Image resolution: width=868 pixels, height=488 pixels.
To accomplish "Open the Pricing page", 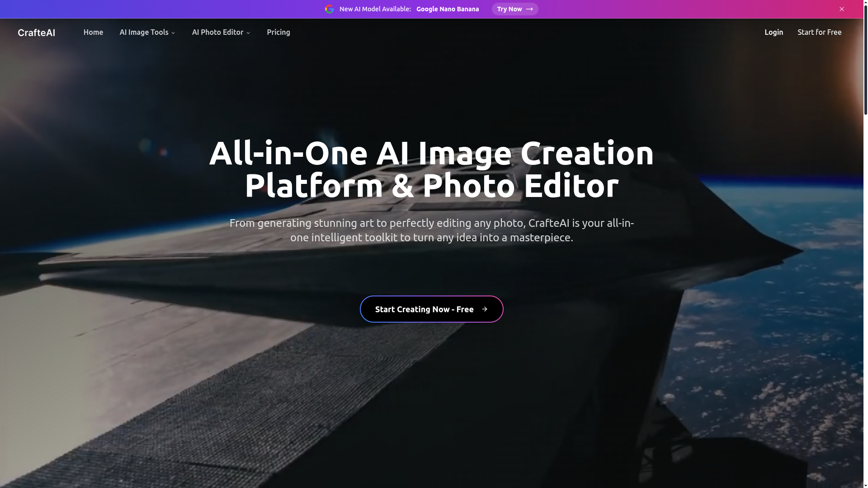I will pyautogui.click(x=278, y=32).
